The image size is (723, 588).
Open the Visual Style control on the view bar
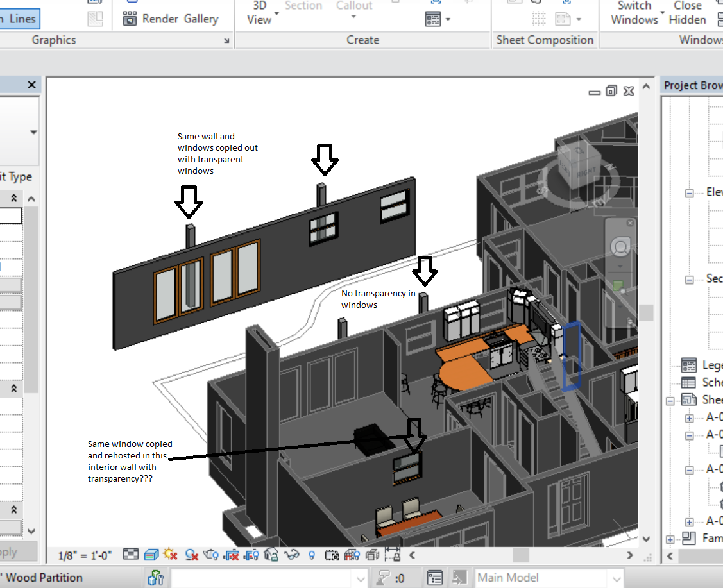coord(150,554)
